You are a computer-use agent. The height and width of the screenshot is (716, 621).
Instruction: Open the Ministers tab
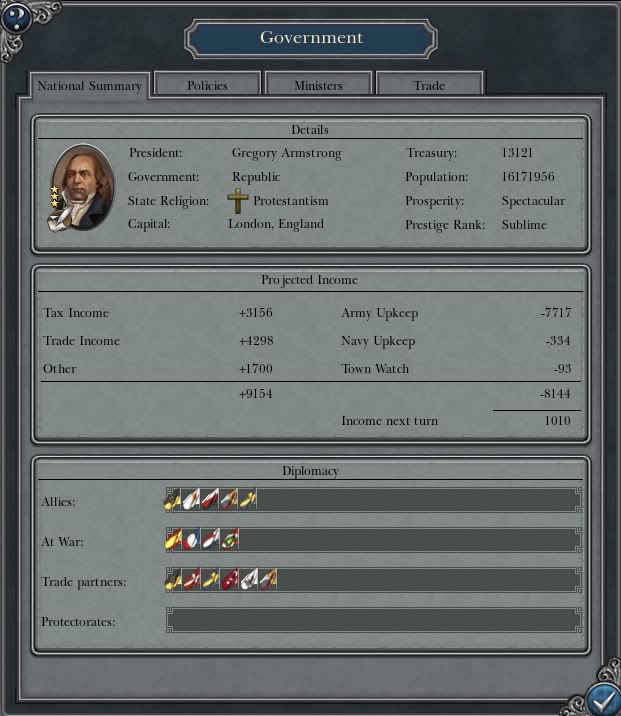318,84
